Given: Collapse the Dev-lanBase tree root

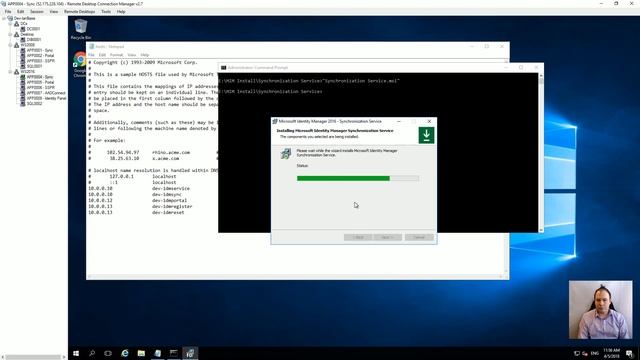Looking at the screenshot, I should coord(4,18).
